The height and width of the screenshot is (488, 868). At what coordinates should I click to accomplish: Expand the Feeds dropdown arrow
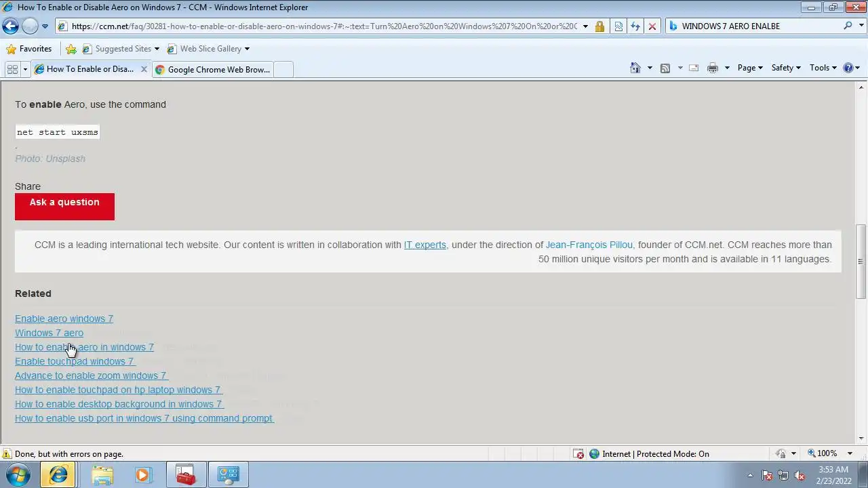680,68
